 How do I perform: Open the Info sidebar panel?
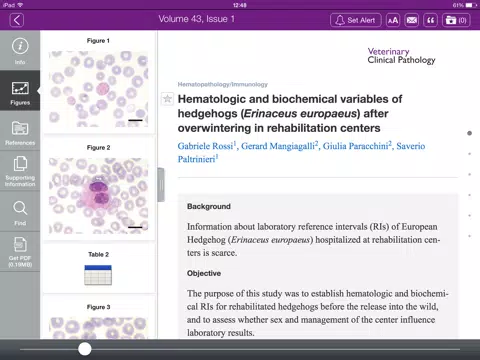[x=20, y=51]
